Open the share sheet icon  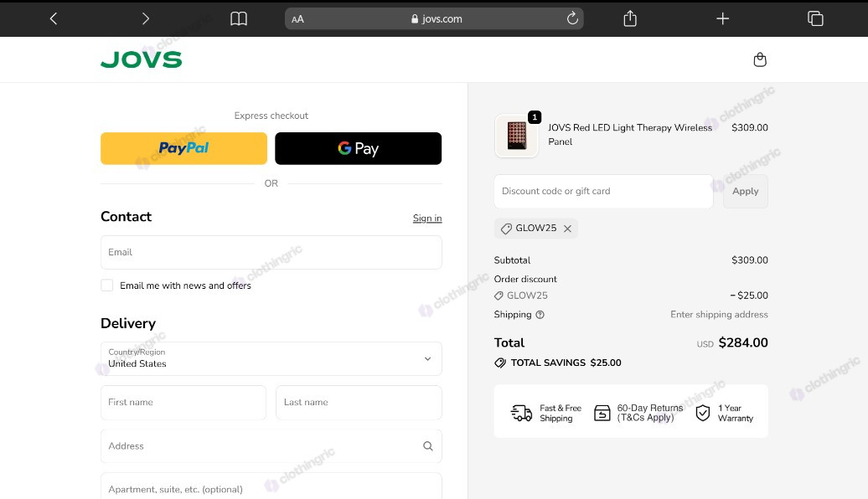click(630, 18)
